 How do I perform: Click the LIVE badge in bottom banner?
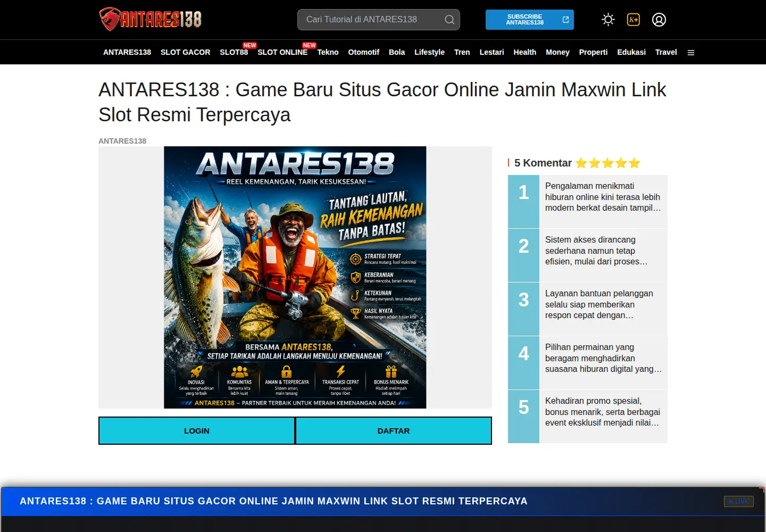tap(739, 501)
